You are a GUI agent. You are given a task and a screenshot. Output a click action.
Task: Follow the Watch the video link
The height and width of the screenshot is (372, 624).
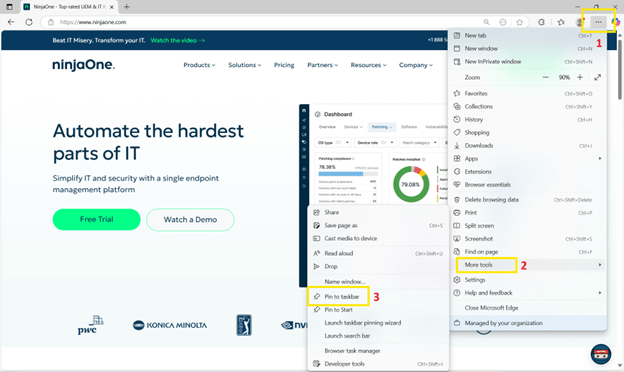pos(178,40)
